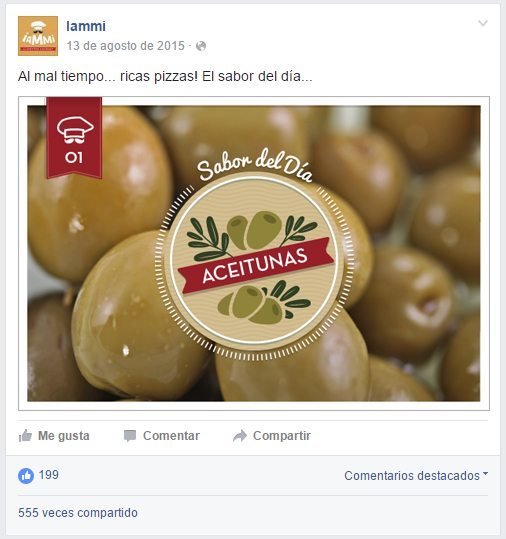Click the Sabor del Día Aceitunas badge
Screen dimensions: 506x539
coord(254,254)
